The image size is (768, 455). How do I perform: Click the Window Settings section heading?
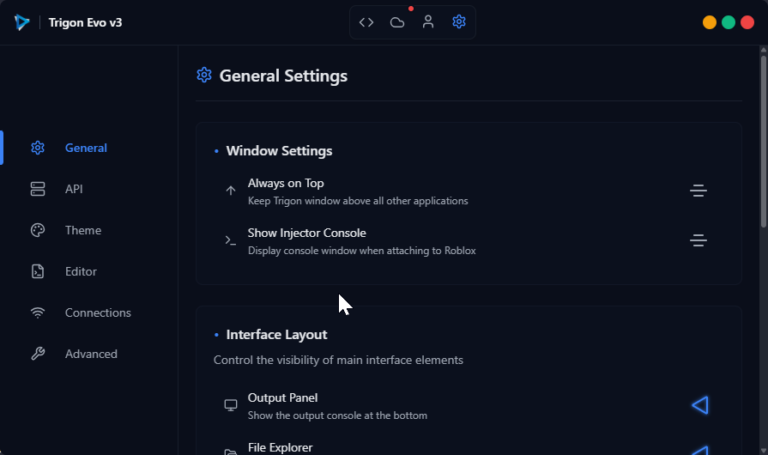point(279,151)
